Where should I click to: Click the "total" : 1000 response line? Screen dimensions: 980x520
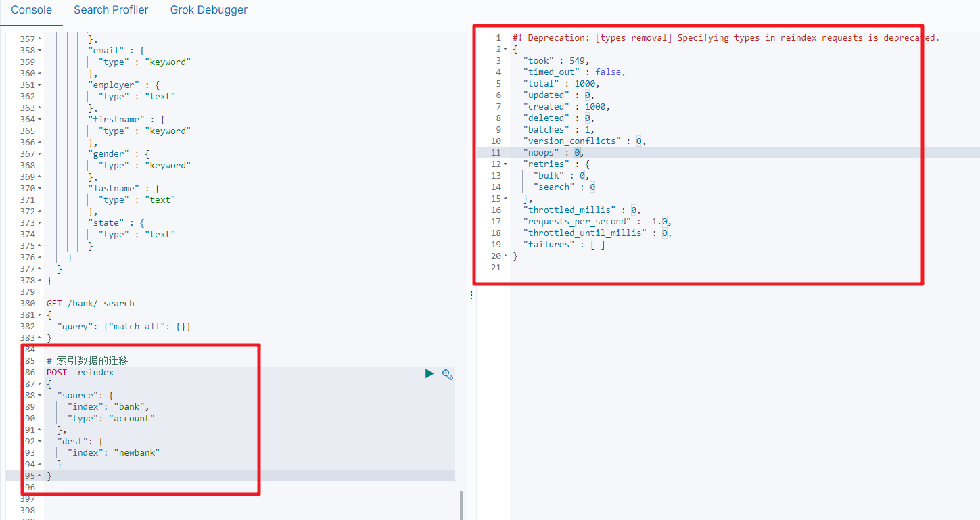pyautogui.click(x=561, y=84)
